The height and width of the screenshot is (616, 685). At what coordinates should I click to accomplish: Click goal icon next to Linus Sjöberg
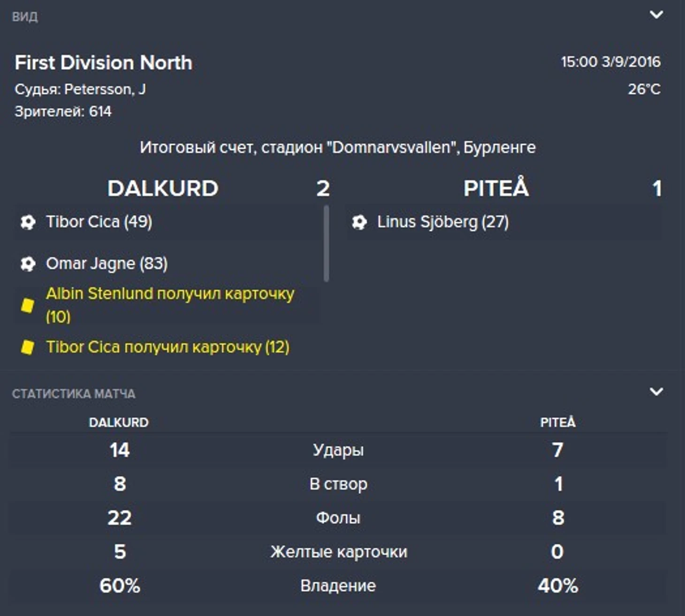(359, 222)
